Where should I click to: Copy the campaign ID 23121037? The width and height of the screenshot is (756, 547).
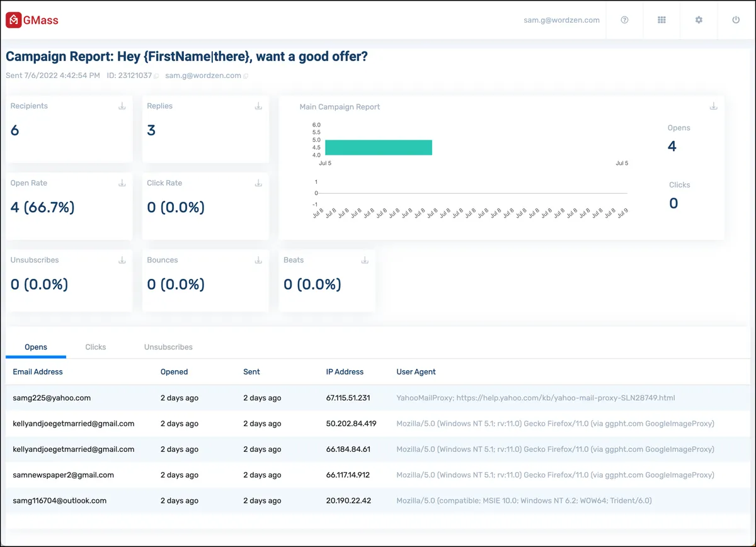tap(157, 76)
